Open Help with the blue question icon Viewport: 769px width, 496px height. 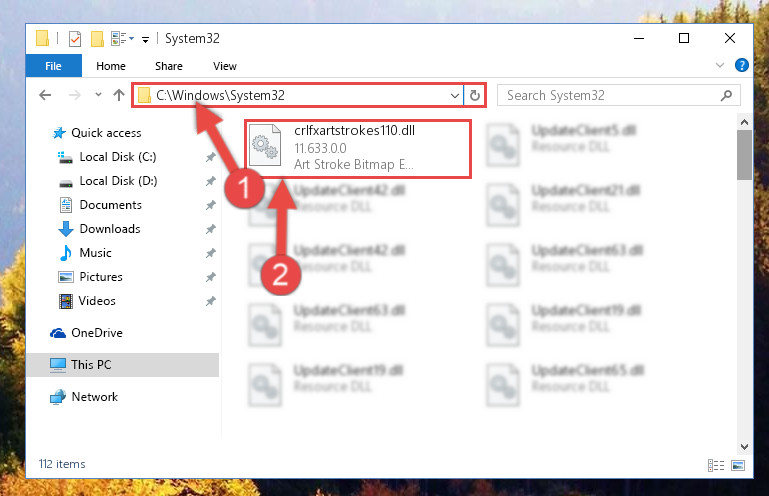pyautogui.click(x=742, y=65)
